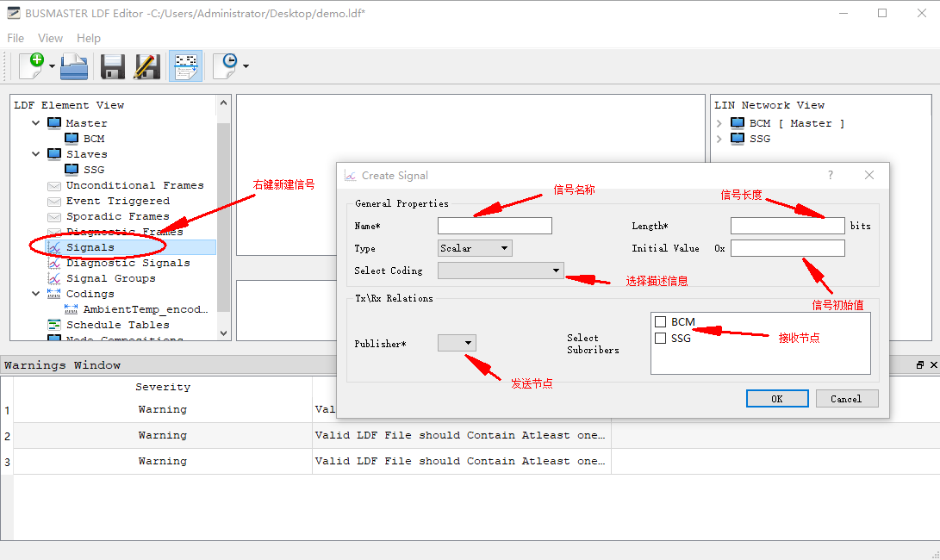Open the File menu

pos(16,39)
